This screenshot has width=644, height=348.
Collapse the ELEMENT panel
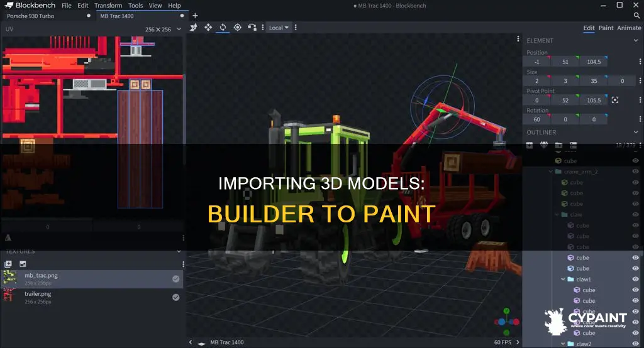[636, 41]
